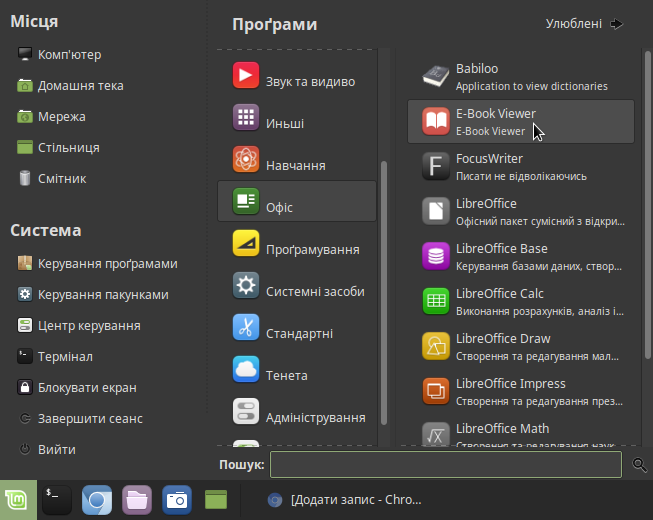Open Центр керування from the system list
Screen dimensions: 653x520
[88, 325]
